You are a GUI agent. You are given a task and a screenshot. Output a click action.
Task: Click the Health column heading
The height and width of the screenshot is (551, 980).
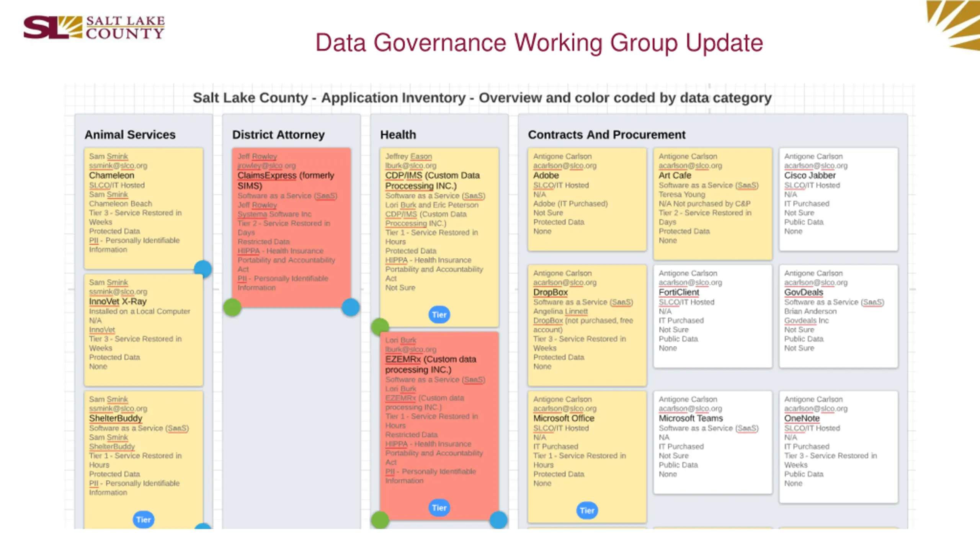tap(398, 135)
